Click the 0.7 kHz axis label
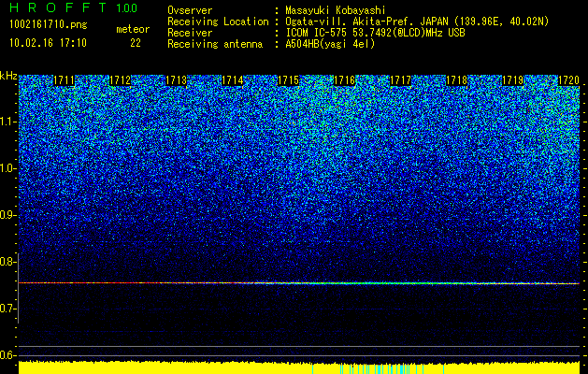This screenshot has width=588, height=374. coord(7,309)
